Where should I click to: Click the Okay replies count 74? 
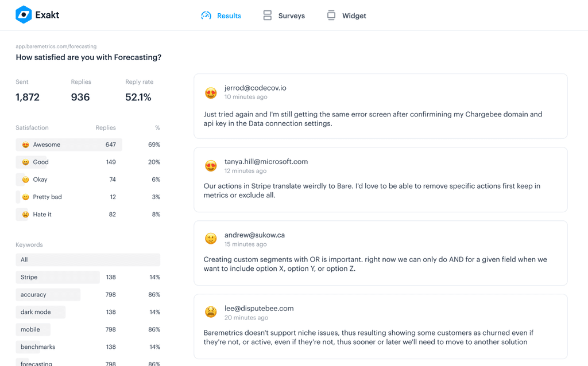(x=113, y=180)
